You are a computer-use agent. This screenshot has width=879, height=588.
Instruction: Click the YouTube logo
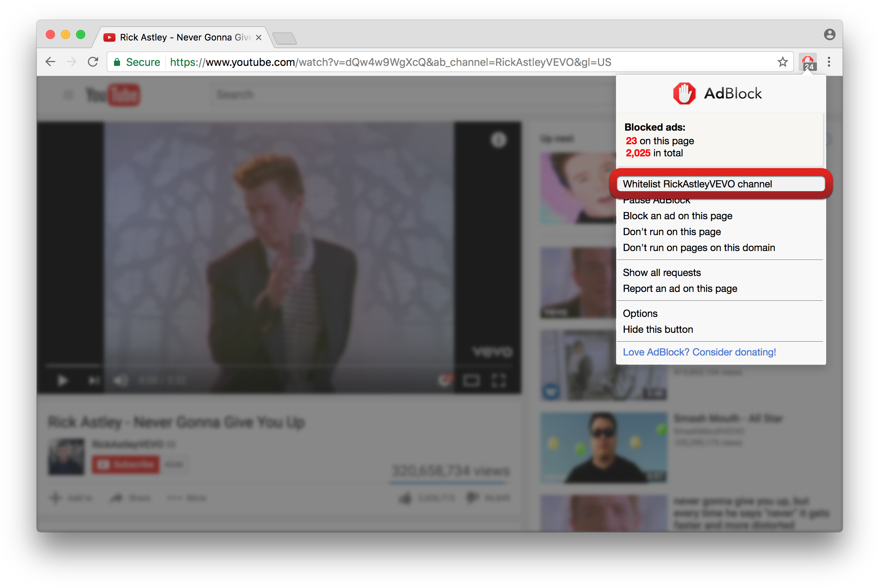click(113, 95)
